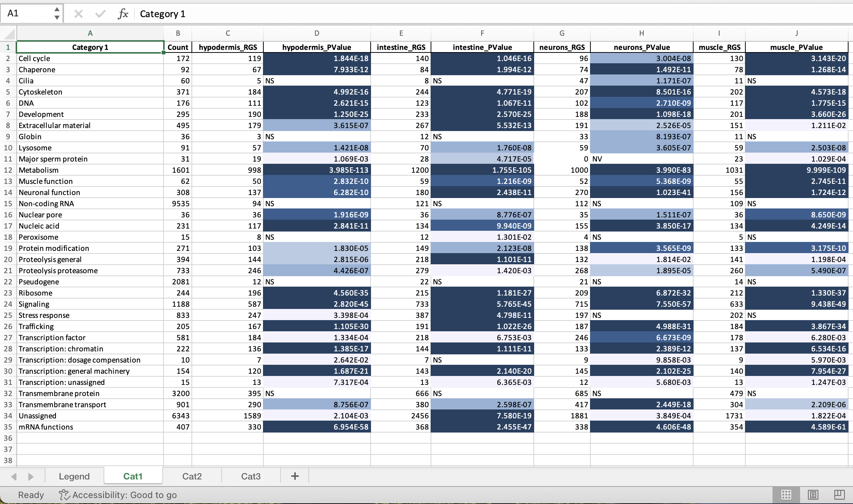Image resolution: width=853 pixels, height=504 pixels.
Task: Add a new sheet with plus icon
Action: (295, 476)
